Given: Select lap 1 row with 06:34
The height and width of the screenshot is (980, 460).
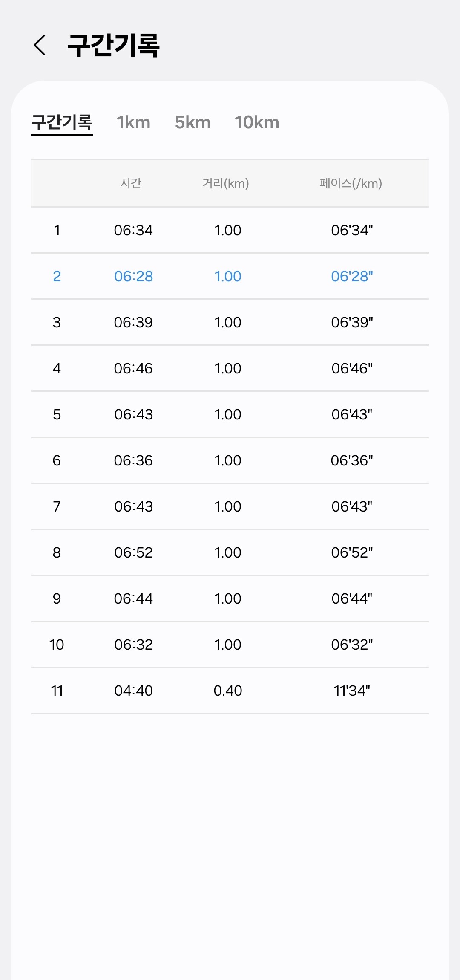Looking at the screenshot, I should (230, 230).
